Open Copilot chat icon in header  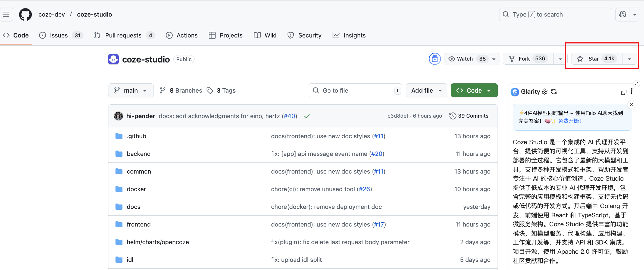[x=623, y=14]
